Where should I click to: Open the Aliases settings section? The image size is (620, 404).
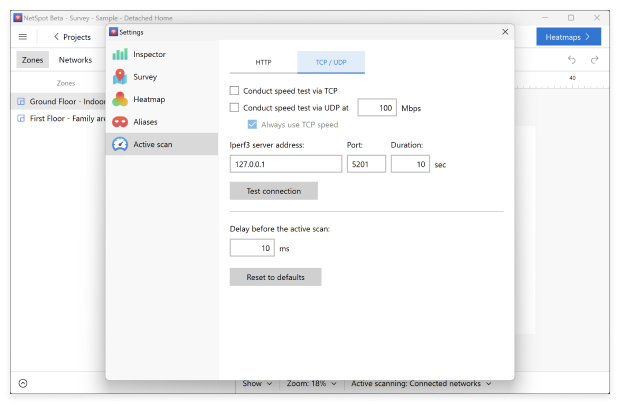(162, 122)
